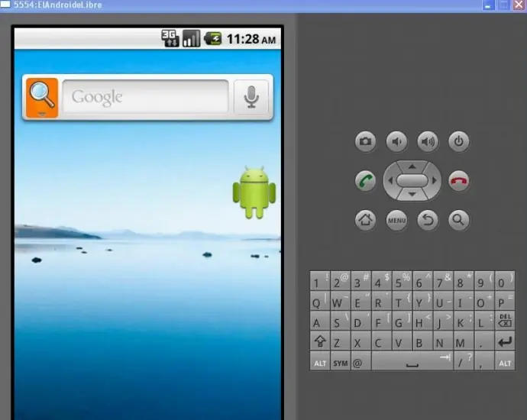The image size is (527, 420).
Task: Click the hardware search magnifier button
Action: (x=459, y=220)
